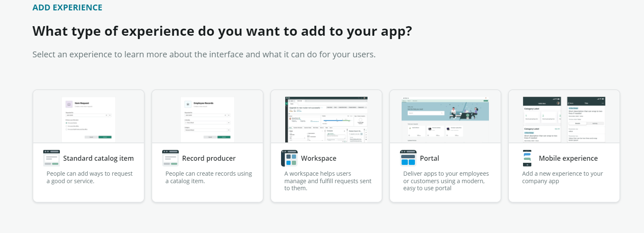The height and width of the screenshot is (233, 644).
Task: Click the 'create records using a catalog item' description
Action: point(209,177)
